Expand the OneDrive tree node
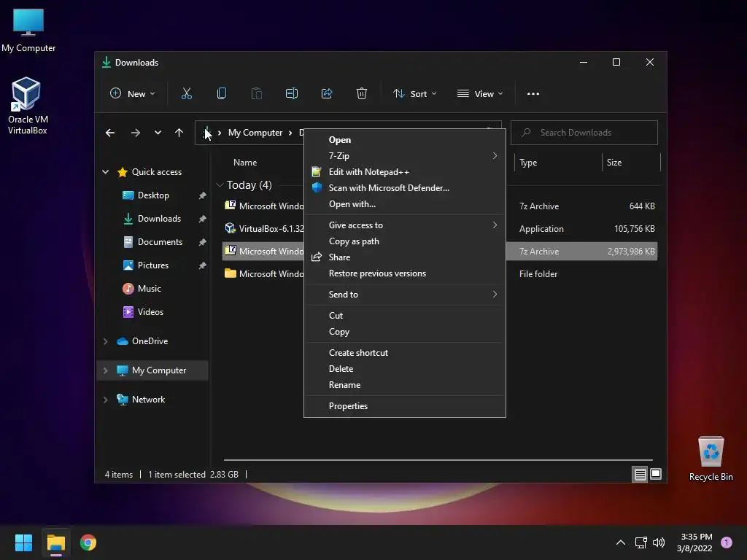747x560 pixels. point(105,341)
